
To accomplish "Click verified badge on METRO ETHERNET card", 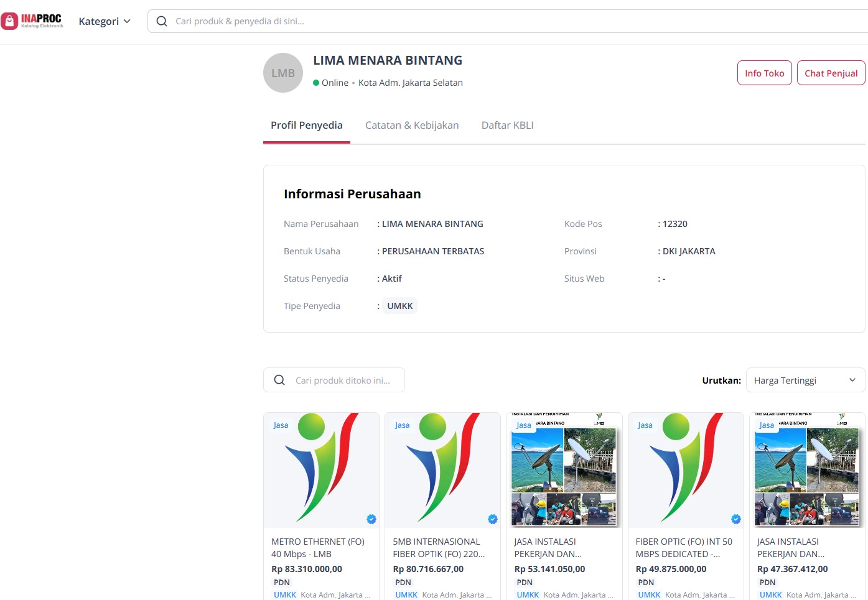I will pos(371,519).
